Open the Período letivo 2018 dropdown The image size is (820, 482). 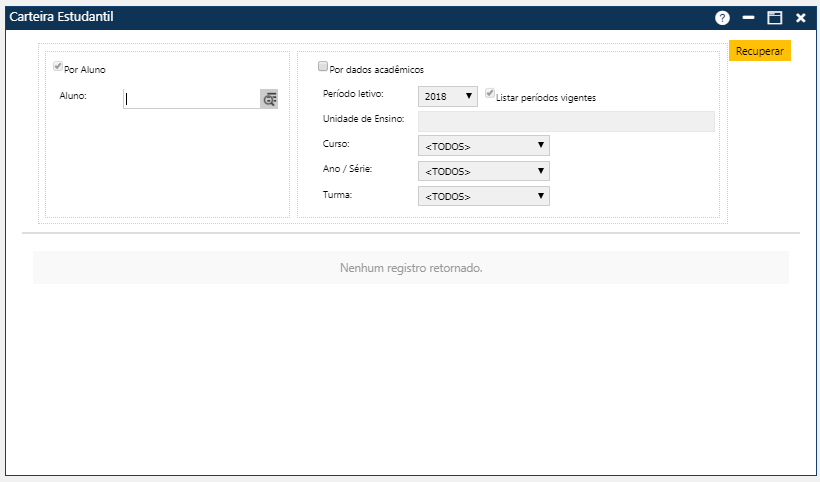(448, 96)
